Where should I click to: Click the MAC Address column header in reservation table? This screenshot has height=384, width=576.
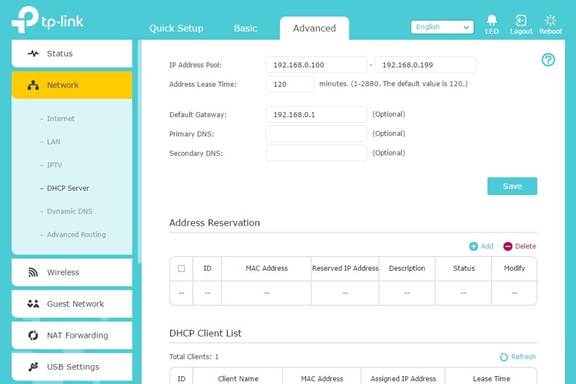tap(267, 269)
